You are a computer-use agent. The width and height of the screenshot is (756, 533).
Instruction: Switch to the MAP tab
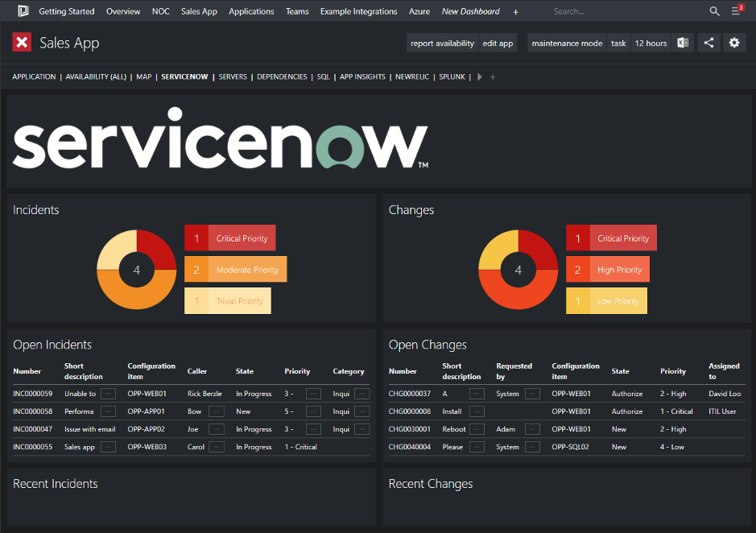(143, 76)
